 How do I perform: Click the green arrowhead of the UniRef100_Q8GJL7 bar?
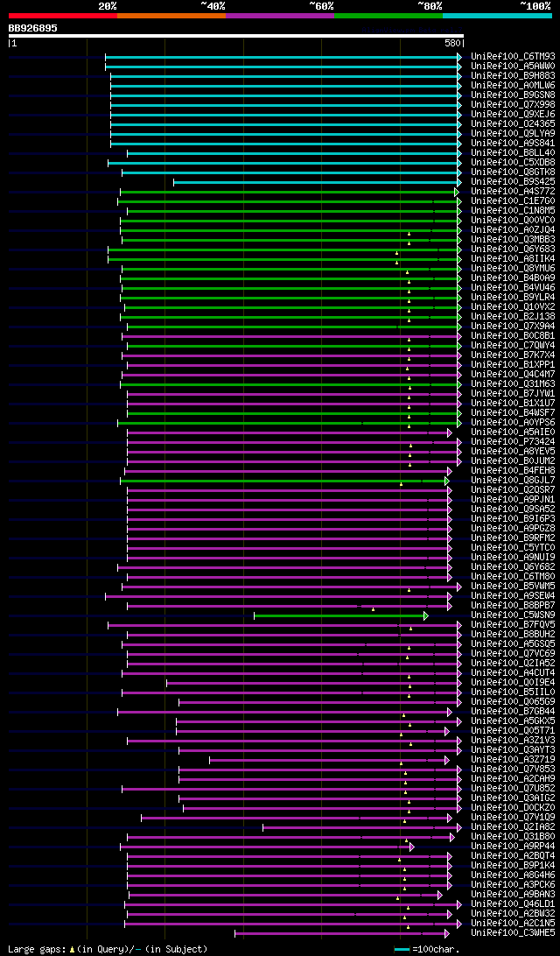[446, 481]
